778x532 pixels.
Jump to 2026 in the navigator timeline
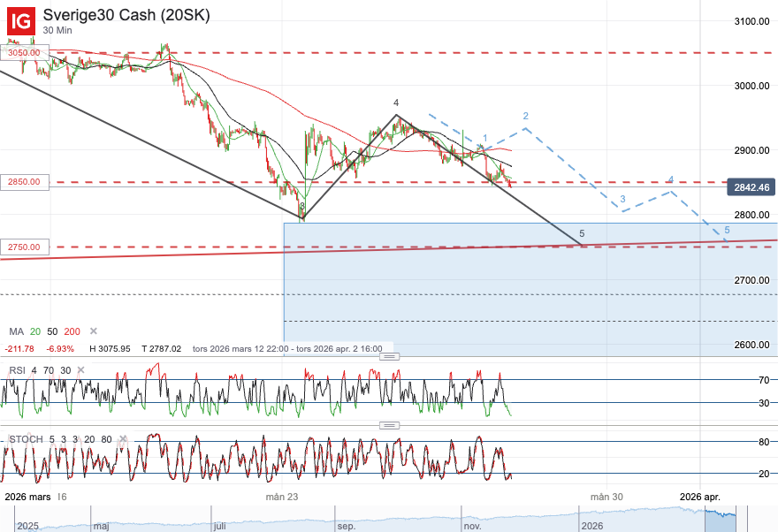pyautogui.click(x=592, y=526)
